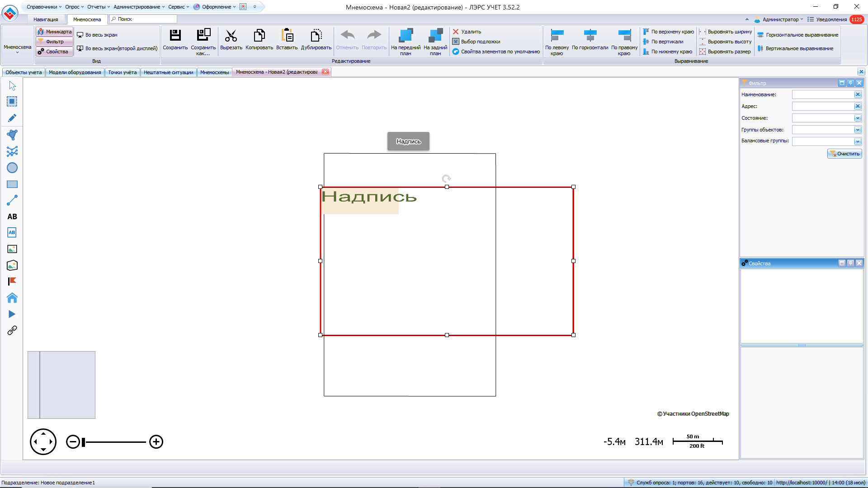
Task: Open the Группы объектов dropdown
Action: click(x=858, y=130)
